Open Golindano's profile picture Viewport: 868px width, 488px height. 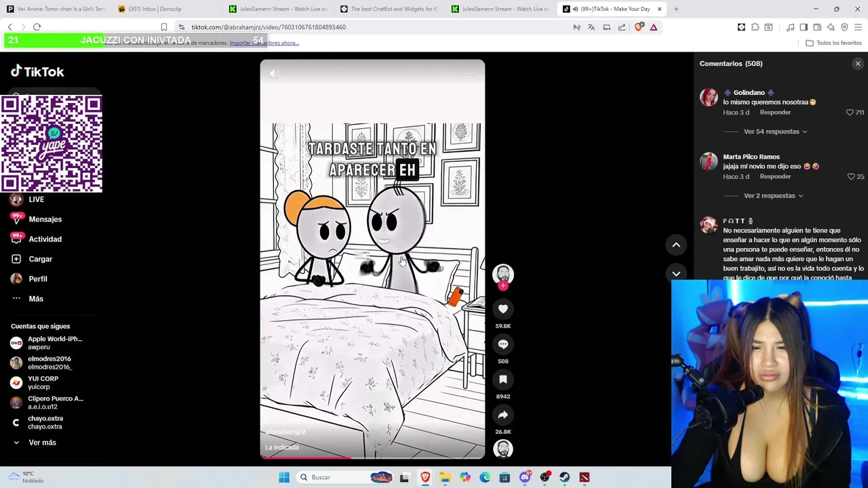709,97
